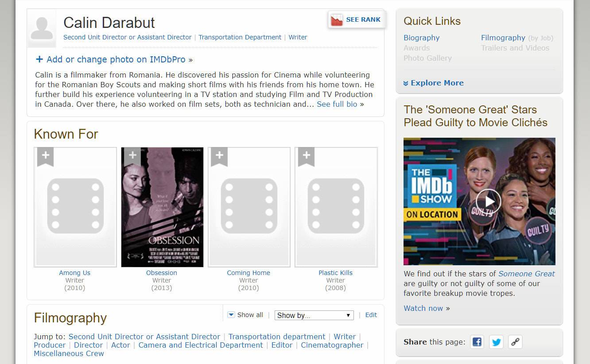Open the Biography quick link
The width and height of the screenshot is (590, 364).
point(422,38)
